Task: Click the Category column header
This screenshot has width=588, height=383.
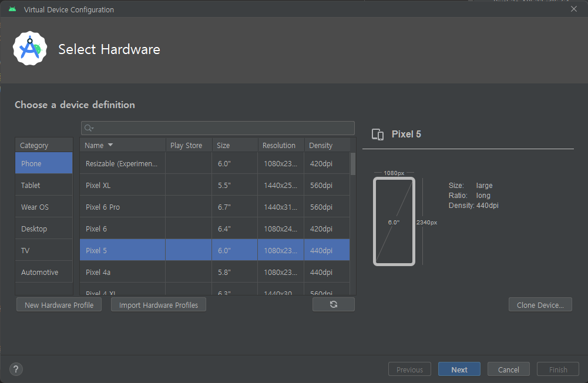Action: 44,145
